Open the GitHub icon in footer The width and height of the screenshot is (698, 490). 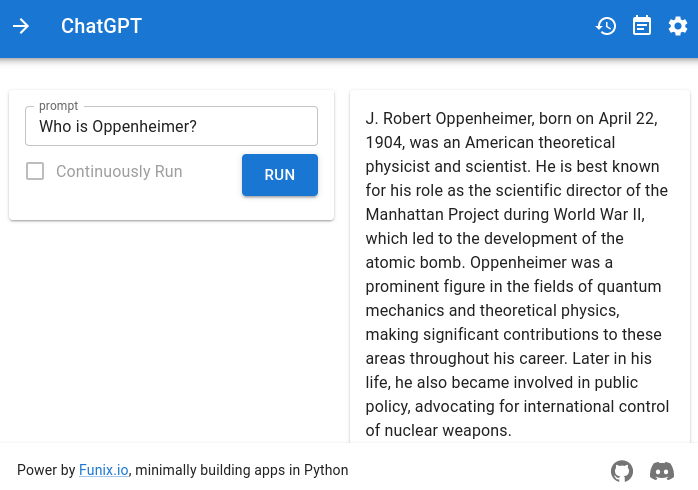[622, 471]
